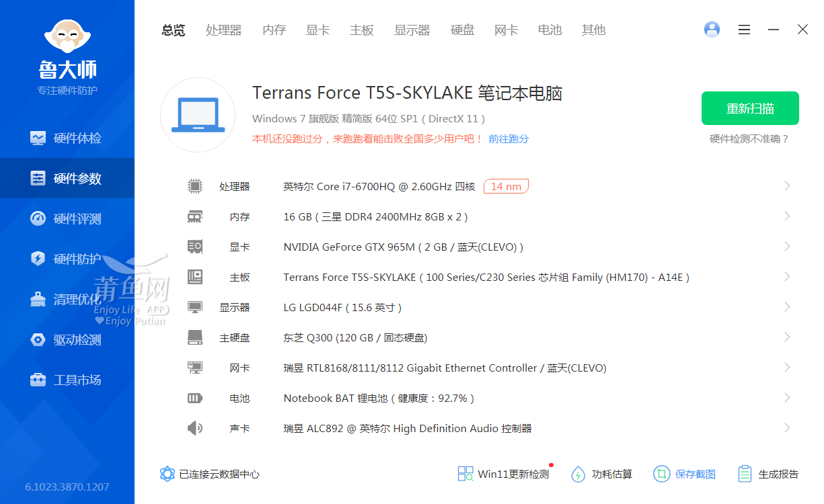Image resolution: width=824 pixels, height=504 pixels.
Task: Click the 硬件检测不准确？ link
Action: point(749,139)
